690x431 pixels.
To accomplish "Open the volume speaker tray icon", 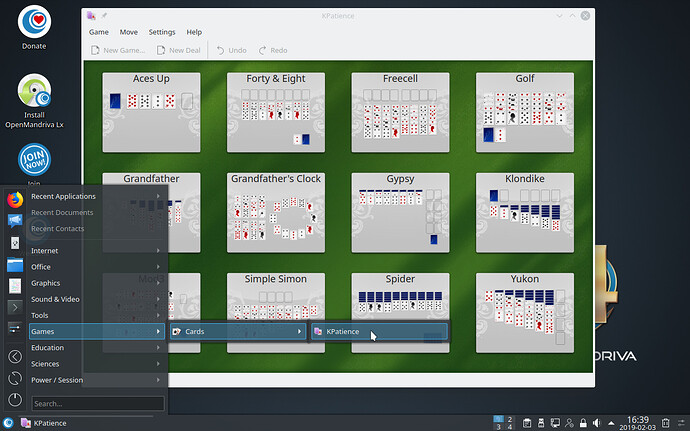I will click(597, 423).
